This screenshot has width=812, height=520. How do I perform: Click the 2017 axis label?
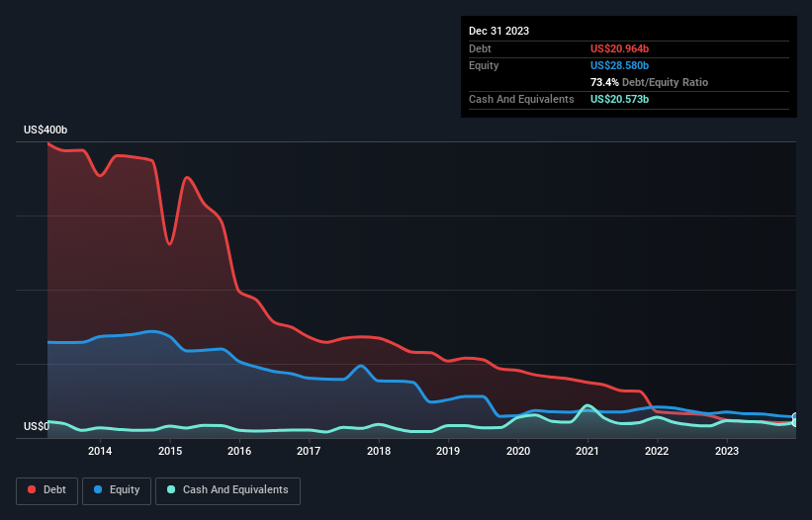click(x=309, y=451)
